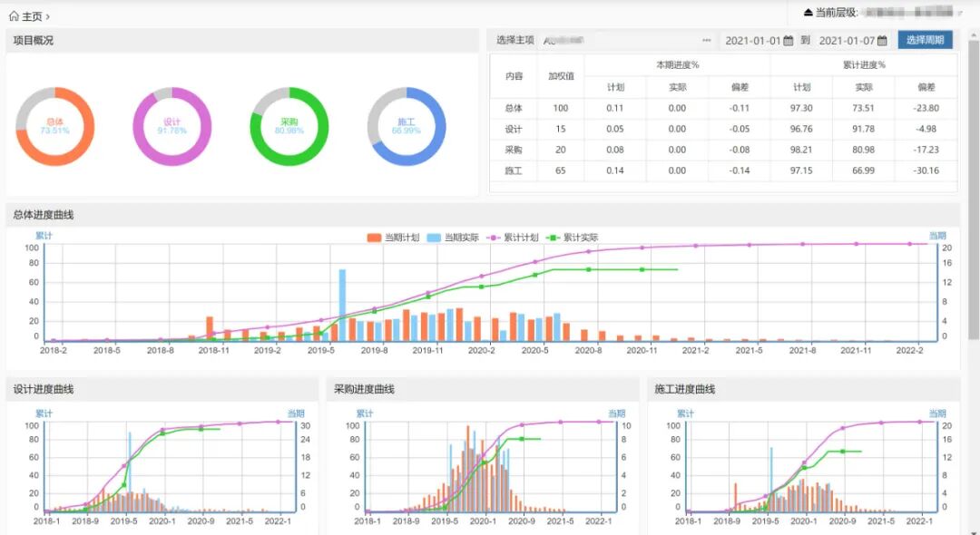Click the 内容 column header

click(514, 76)
